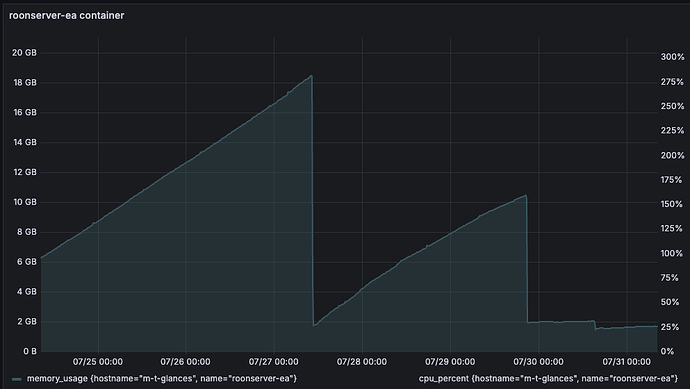Select the 07/30 00:00 time axis label
Screen dimensions: 690x389
click(538, 362)
